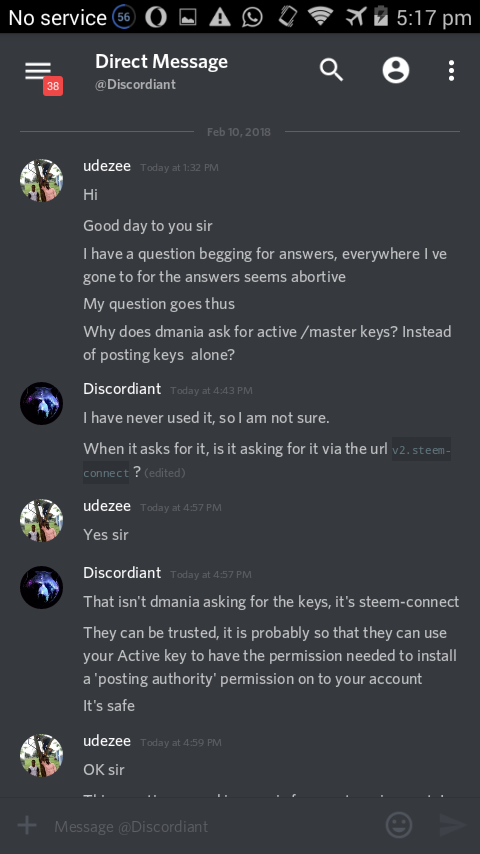Open the user profile icon in header
The width and height of the screenshot is (480, 854).
click(396, 70)
